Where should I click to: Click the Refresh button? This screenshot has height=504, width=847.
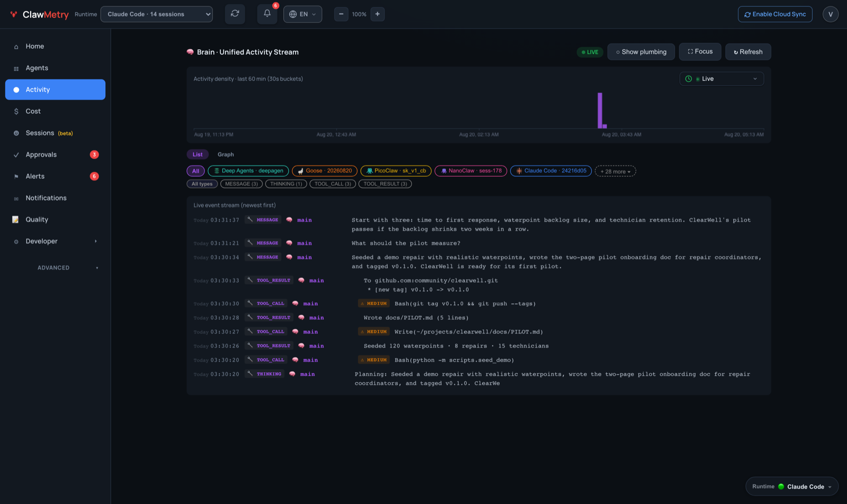(x=748, y=52)
